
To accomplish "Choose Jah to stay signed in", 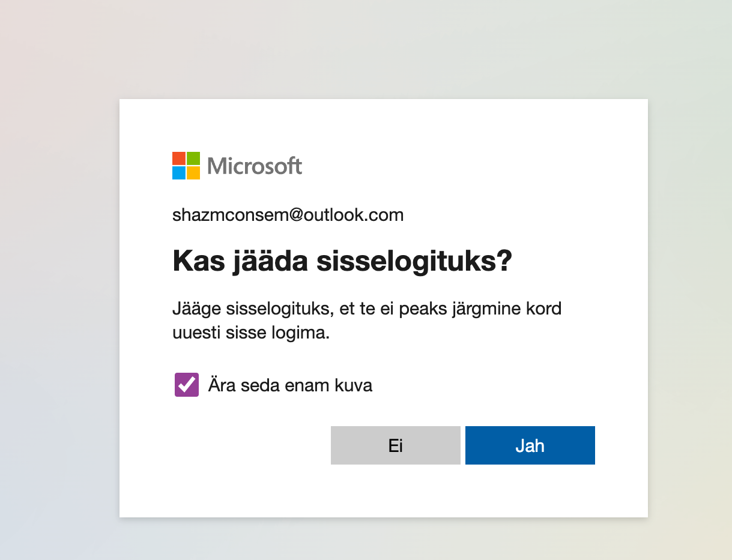I will (530, 445).
